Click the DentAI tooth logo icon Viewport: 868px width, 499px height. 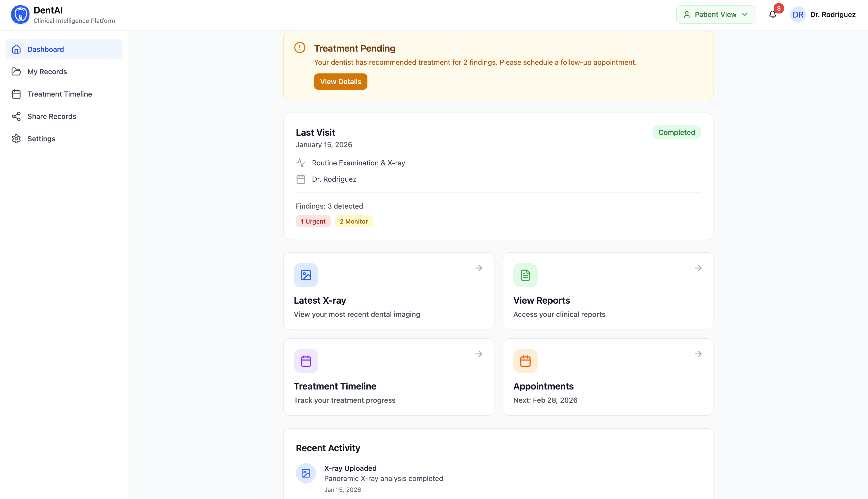[x=20, y=15]
